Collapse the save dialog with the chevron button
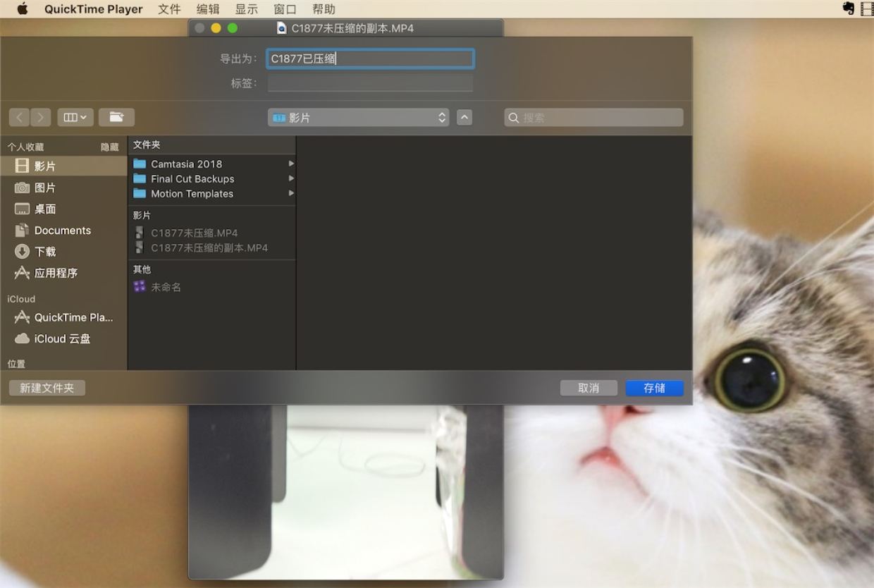This screenshot has height=588, width=874. click(x=464, y=118)
